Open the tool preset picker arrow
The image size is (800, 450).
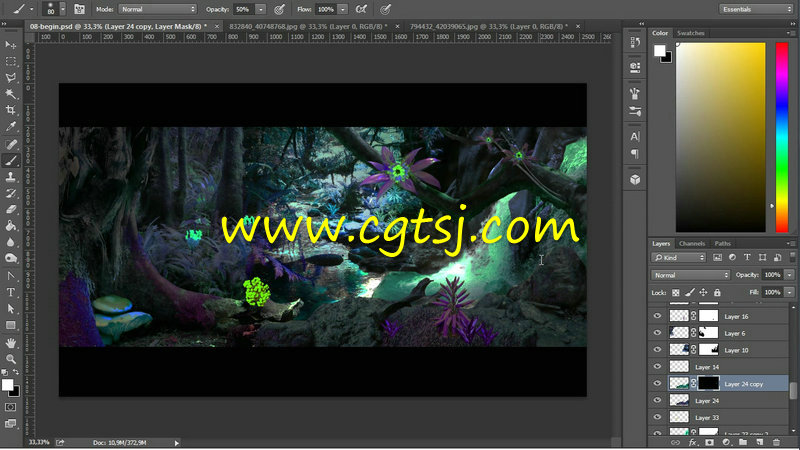click(32, 9)
